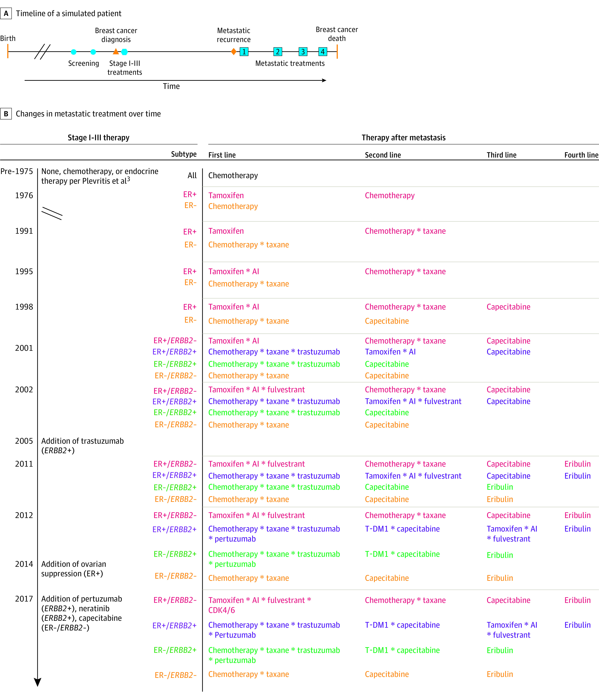
Task: Click the 'Time' axis label
Action: (x=171, y=86)
